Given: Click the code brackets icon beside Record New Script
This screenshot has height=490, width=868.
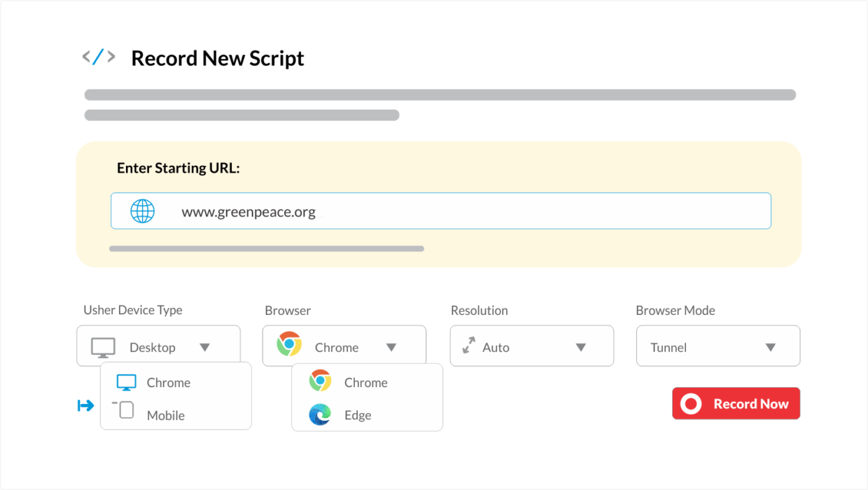Looking at the screenshot, I should point(99,57).
